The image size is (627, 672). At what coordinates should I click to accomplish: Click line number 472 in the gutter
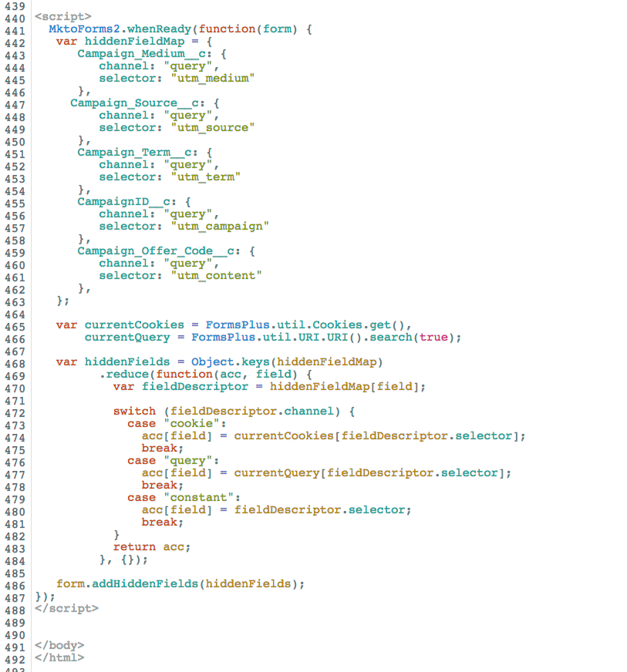coord(15,414)
